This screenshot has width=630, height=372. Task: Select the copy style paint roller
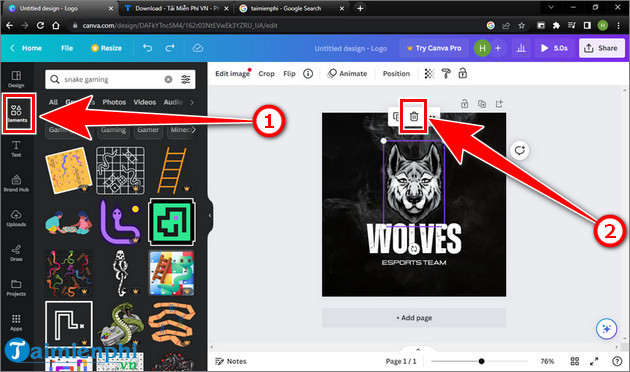pyautogui.click(x=446, y=74)
